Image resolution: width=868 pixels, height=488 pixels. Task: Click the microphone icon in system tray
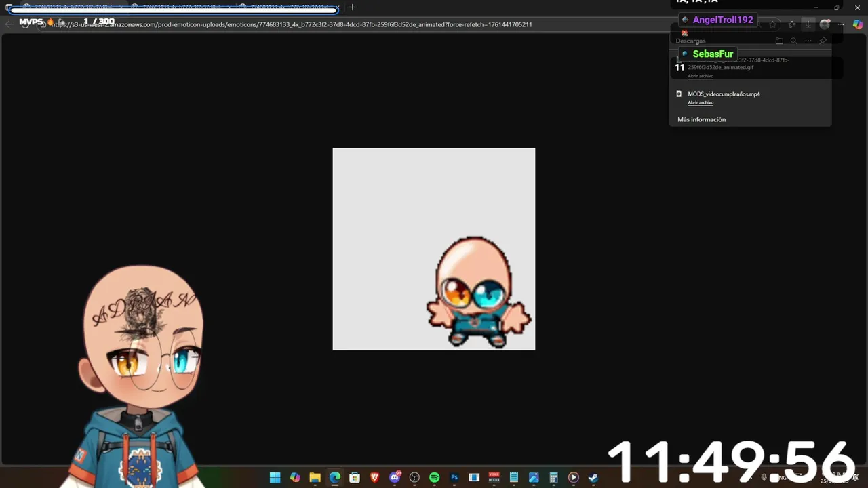click(x=764, y=477)
